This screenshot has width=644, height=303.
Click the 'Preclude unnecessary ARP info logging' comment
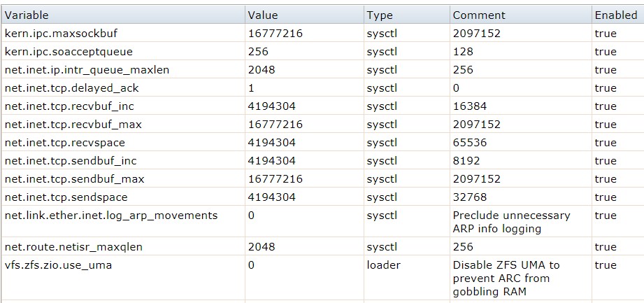511,222
